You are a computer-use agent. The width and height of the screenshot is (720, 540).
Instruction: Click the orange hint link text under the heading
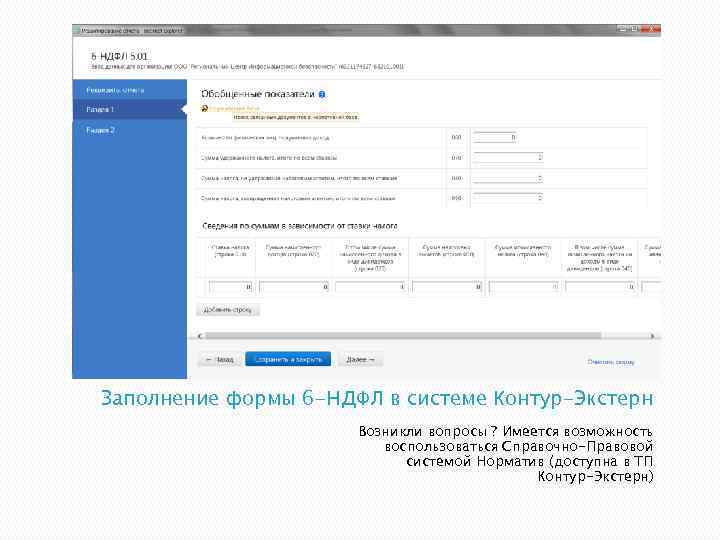coord(235,109)
